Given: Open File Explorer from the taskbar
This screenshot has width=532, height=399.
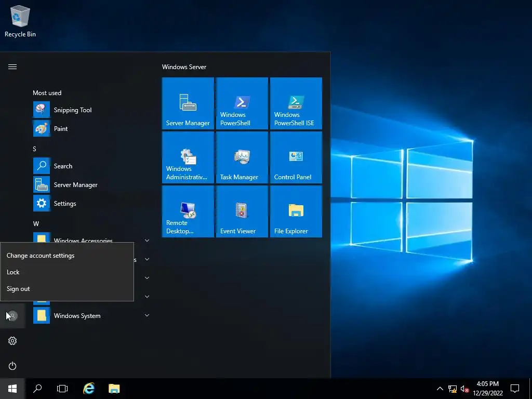Looking at the screenshot, I should point(114,389).
